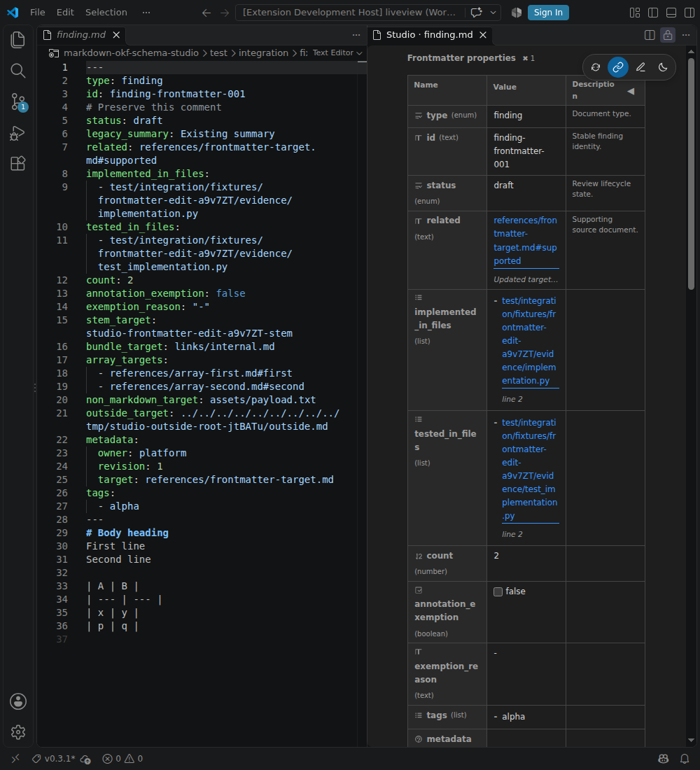Open the test_implementation.py file link
The image size is (700, 770).
(529, 469)
